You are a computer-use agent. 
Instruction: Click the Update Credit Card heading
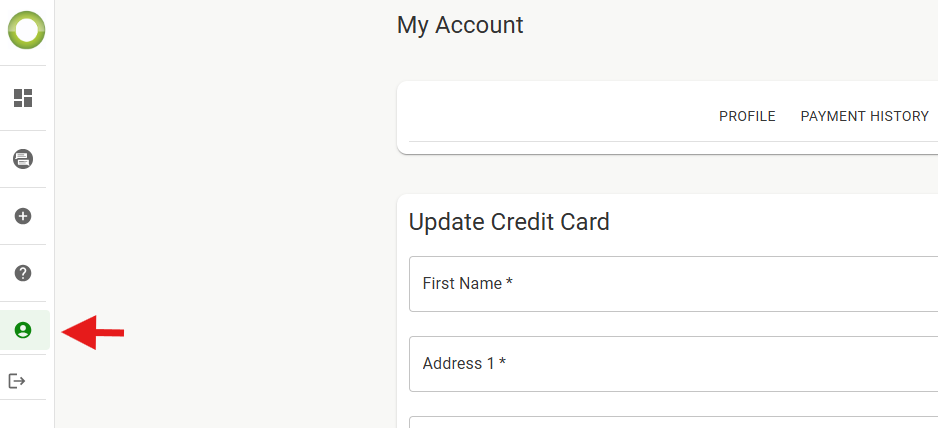coord(509,222)
